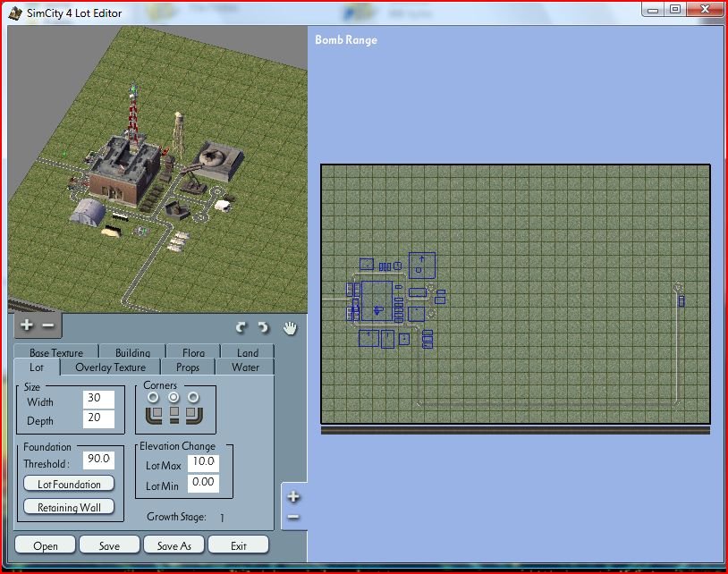
Task: Go to the Water tab
Action: (x=245, y=367)
